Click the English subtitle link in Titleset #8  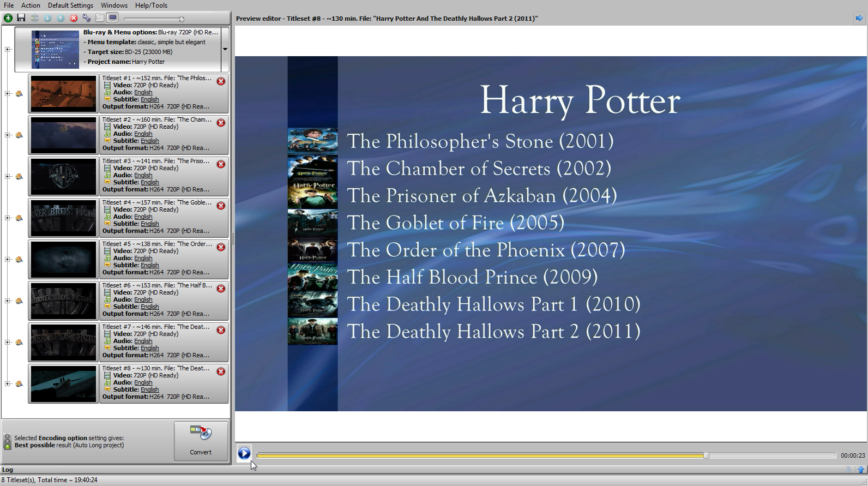[150, 389]
